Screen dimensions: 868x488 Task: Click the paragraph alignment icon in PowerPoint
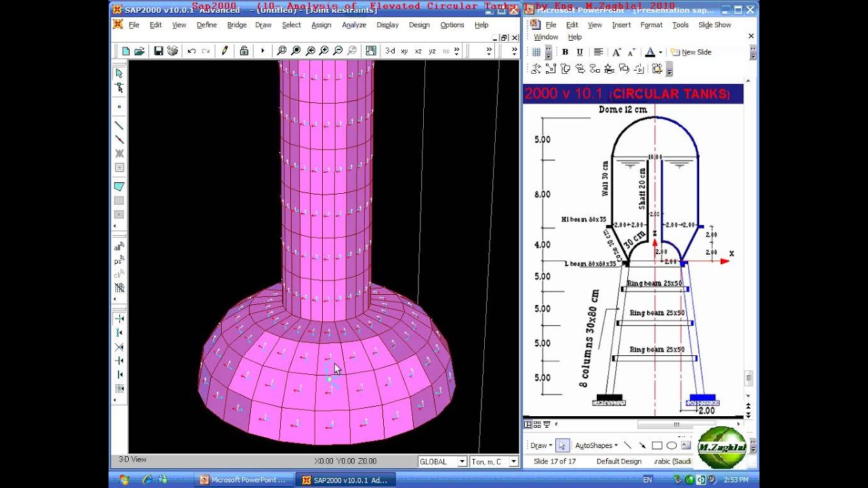(598, 52)
